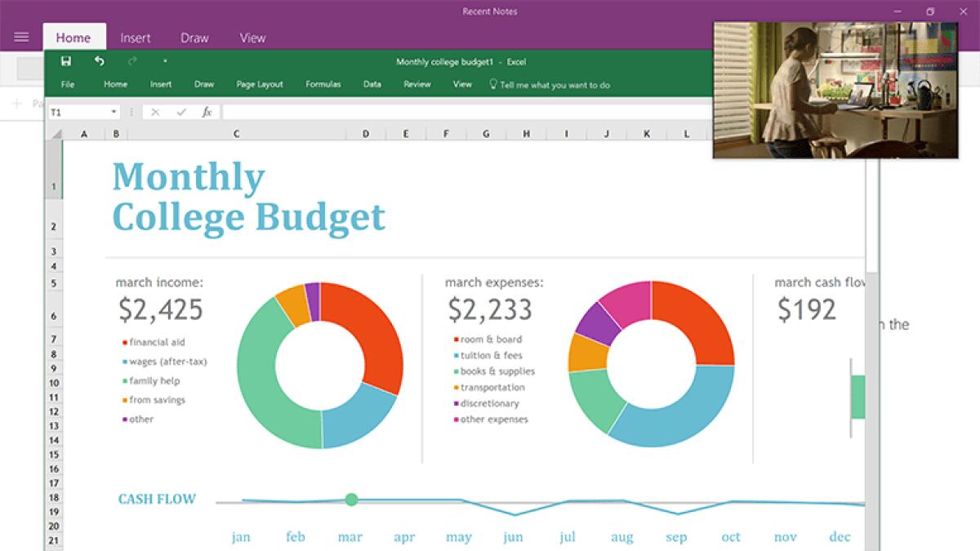Undo the last action in Excel

99,61
